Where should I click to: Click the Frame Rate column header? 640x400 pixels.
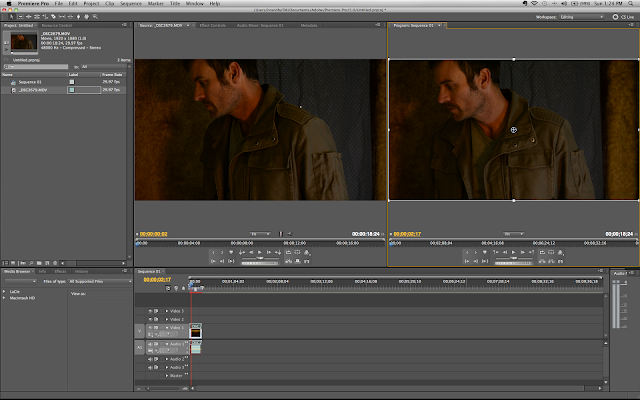click(112, 75)
